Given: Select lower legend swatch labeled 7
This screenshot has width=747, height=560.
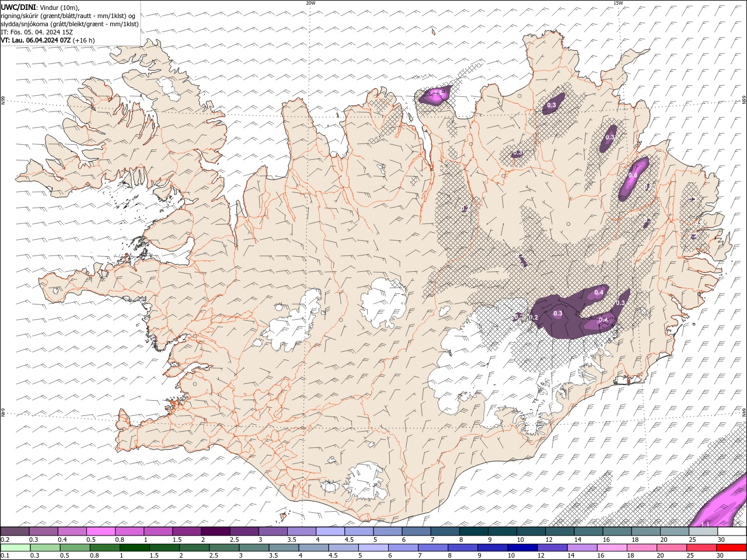Looking at the screenshot, I should coord(433,548).
